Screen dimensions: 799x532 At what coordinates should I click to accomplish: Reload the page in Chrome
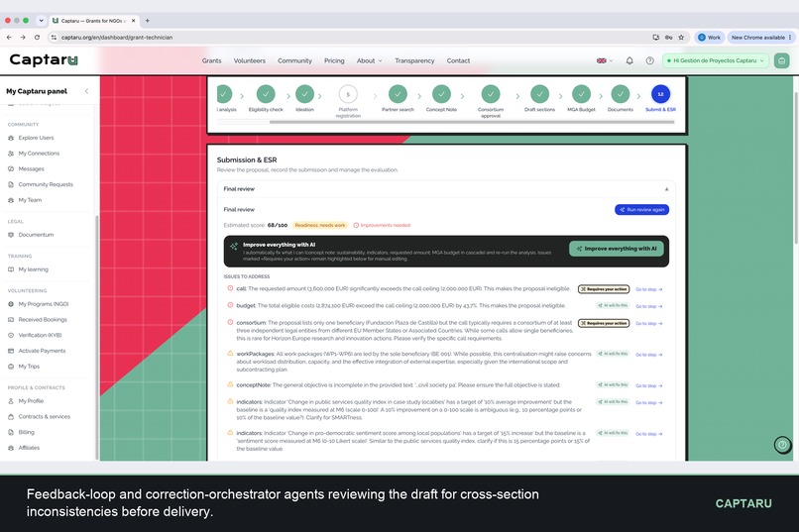coord(37,38)
